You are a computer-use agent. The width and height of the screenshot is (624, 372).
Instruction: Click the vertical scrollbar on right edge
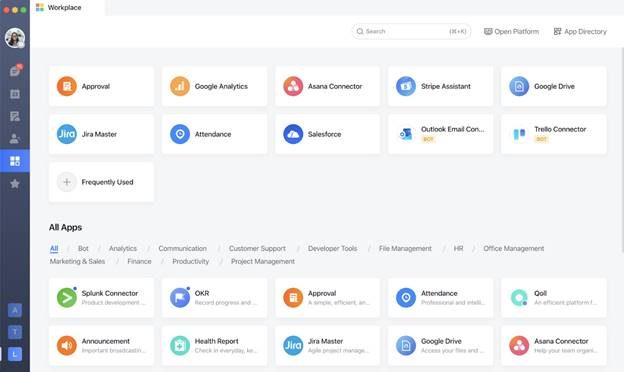pyautogui.click(x=622, y=151)
